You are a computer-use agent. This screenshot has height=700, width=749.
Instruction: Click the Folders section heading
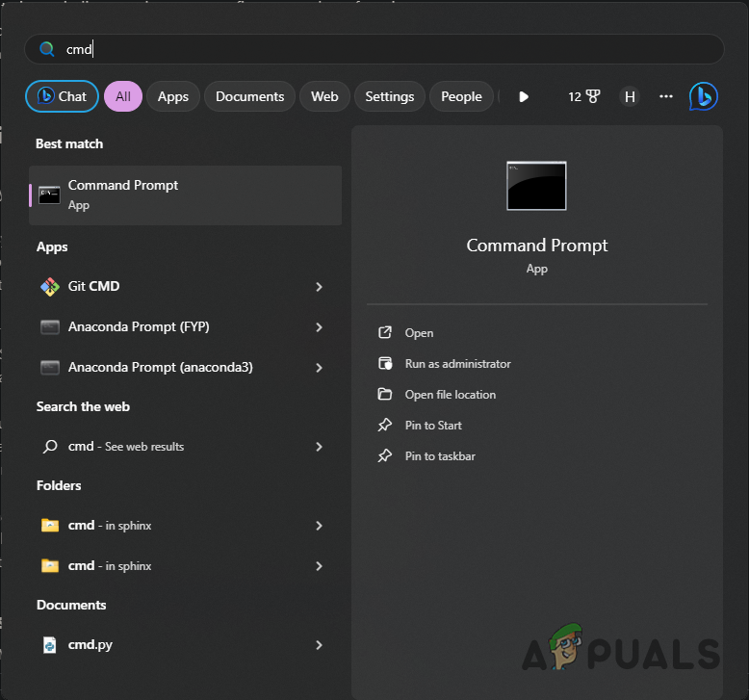[x=59, y=485]
